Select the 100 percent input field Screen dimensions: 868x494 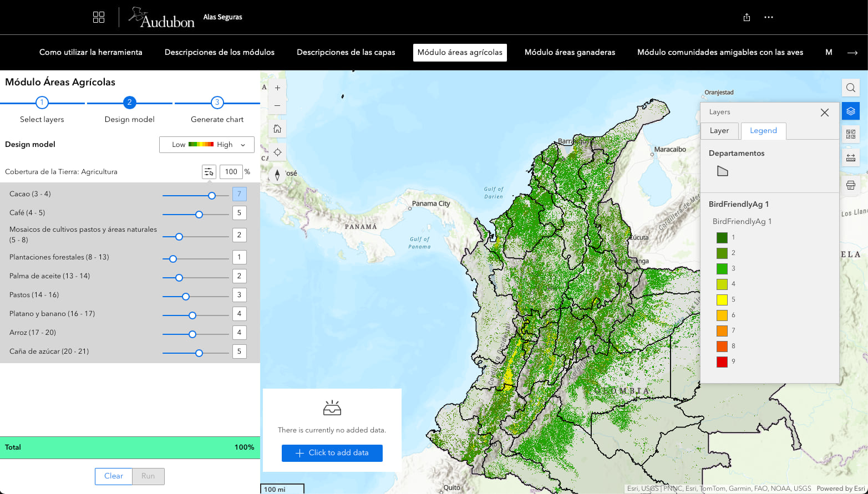[x=231, y=171]
